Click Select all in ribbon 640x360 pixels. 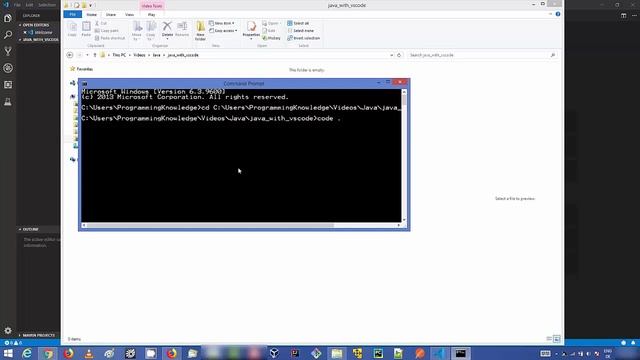click(298, 23)
